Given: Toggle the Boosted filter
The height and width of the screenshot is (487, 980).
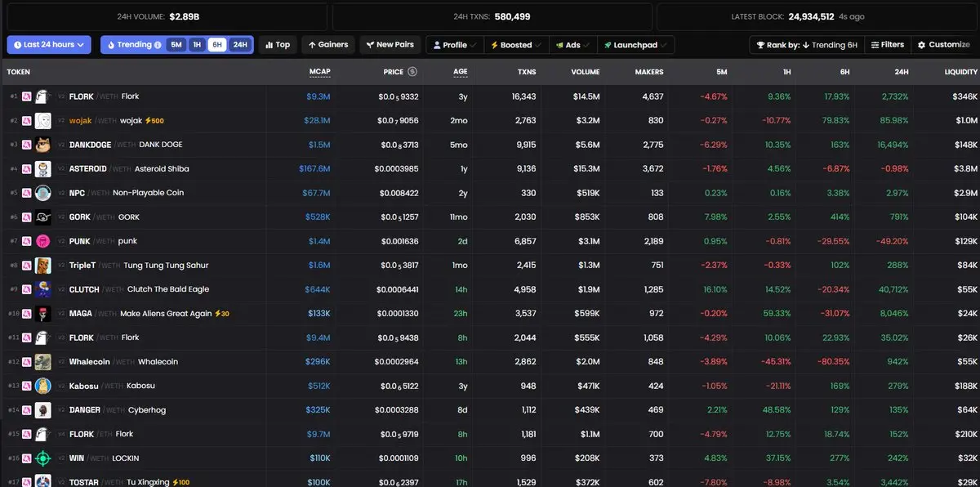Looking at the screenshot, I should point(516,45).
